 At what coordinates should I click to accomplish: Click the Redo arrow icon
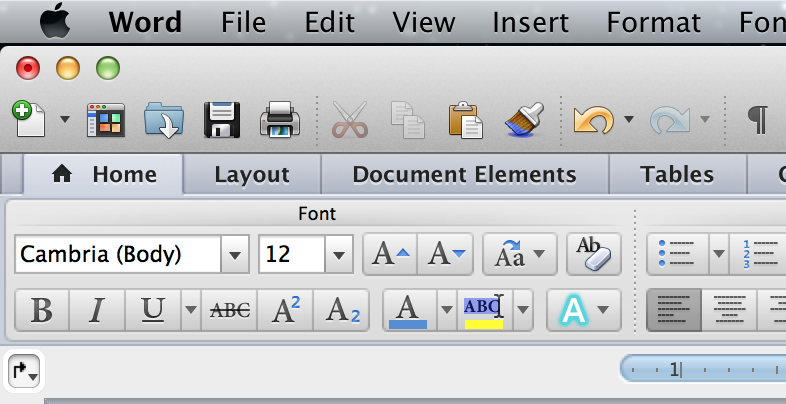click(x=670, y=120)
